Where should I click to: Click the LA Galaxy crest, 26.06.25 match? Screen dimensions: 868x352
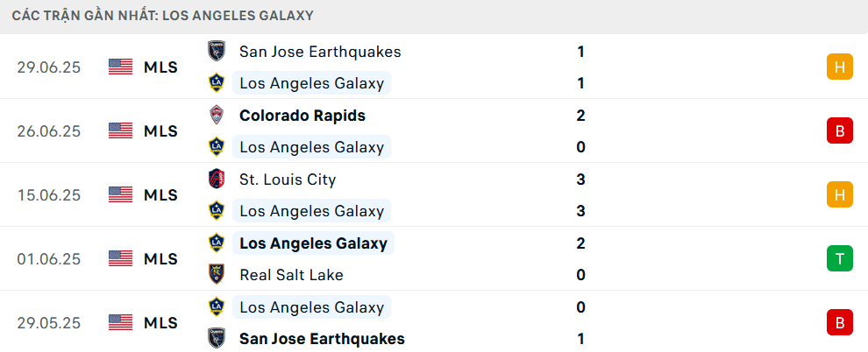(217, 147)
